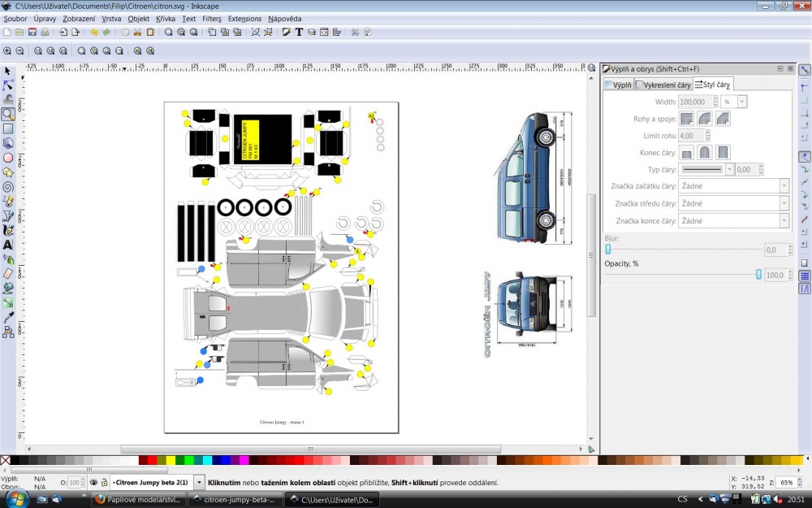Screen dimensions: 812x508
Task: Choose the square line cap button
Action: (723, 153)
